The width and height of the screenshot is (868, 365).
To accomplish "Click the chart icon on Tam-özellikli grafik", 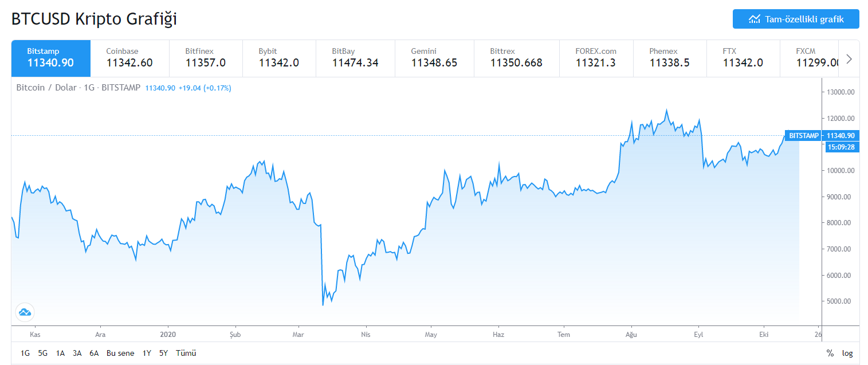I will (754, 19).
